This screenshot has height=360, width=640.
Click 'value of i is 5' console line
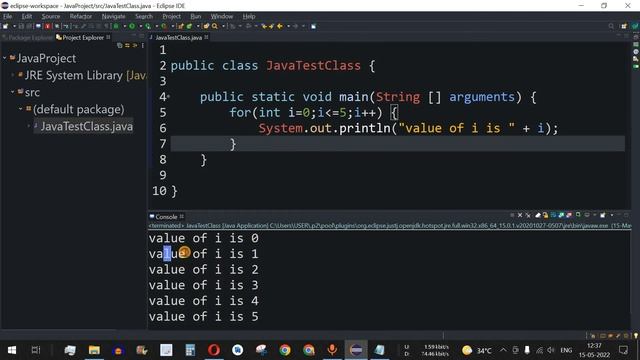click(204, 316)
